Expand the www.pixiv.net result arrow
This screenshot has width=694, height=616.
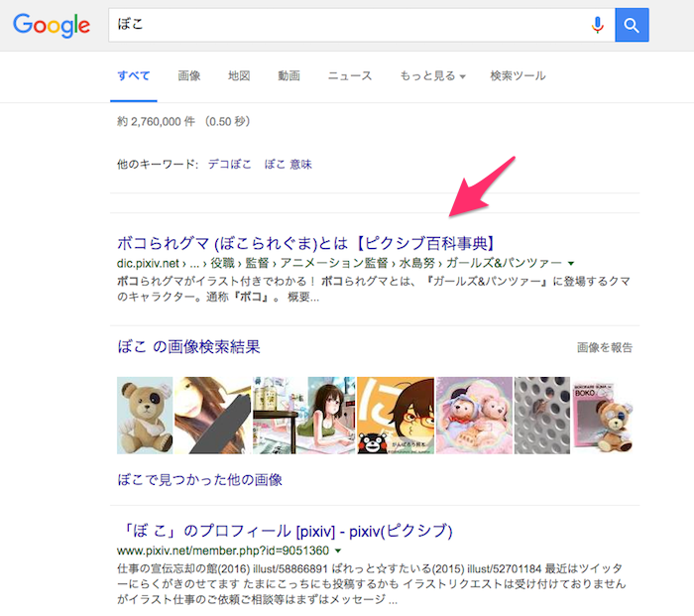click(338, 551)
